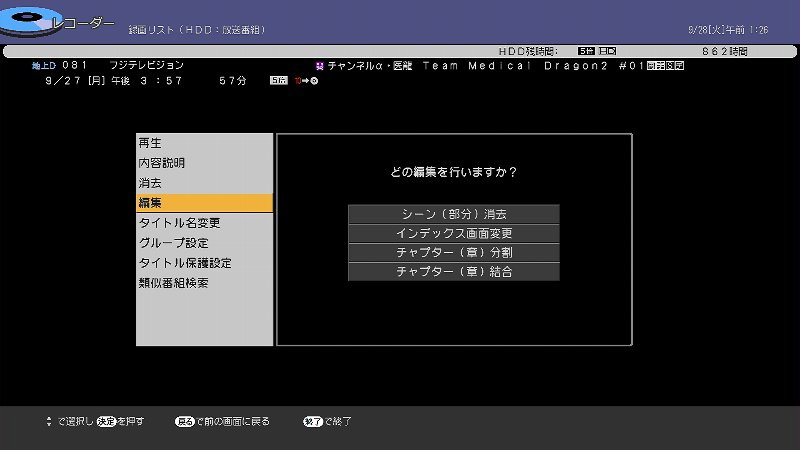Click チャプター（章）結合 button
This screenshot has width=800, height=450.
[x=454, y=271]
